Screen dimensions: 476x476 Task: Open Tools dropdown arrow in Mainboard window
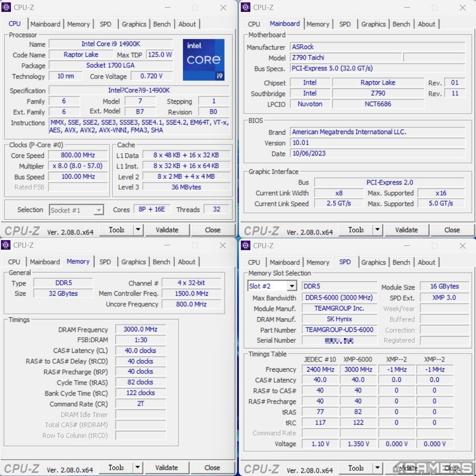[378, 230]
